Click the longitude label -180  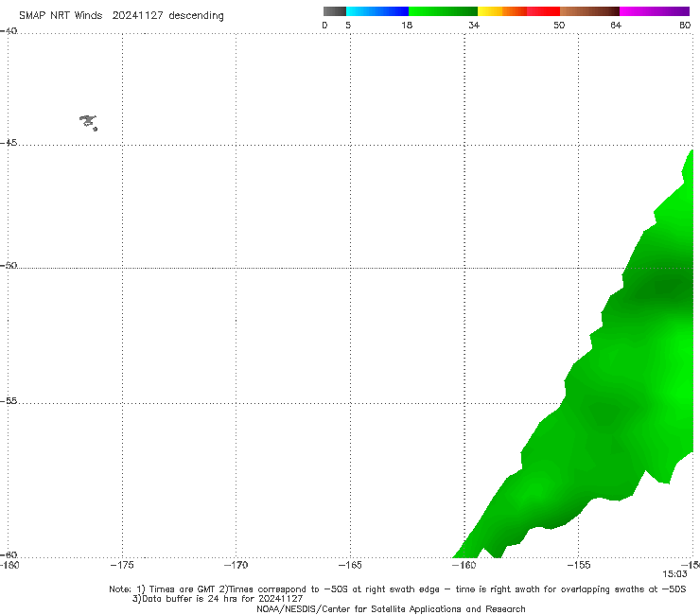[x=9, y=565]
